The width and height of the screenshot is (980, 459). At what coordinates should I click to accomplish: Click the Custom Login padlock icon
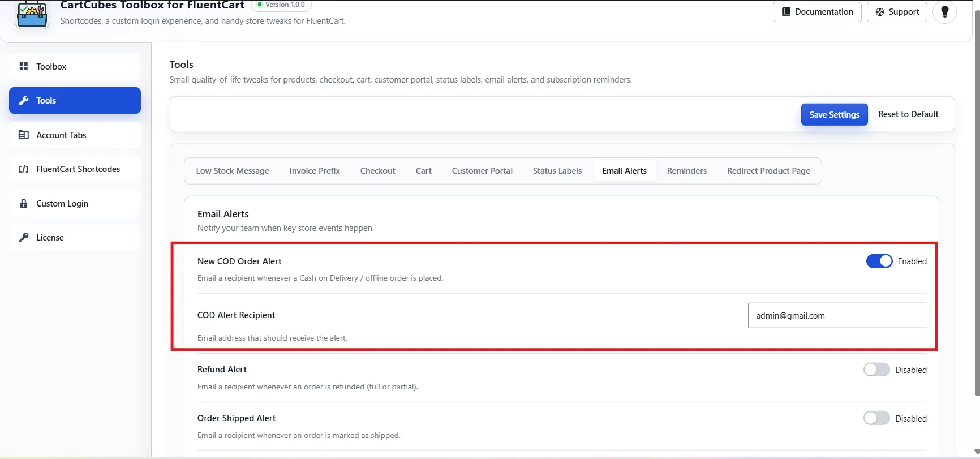click(x=24, y=204)
